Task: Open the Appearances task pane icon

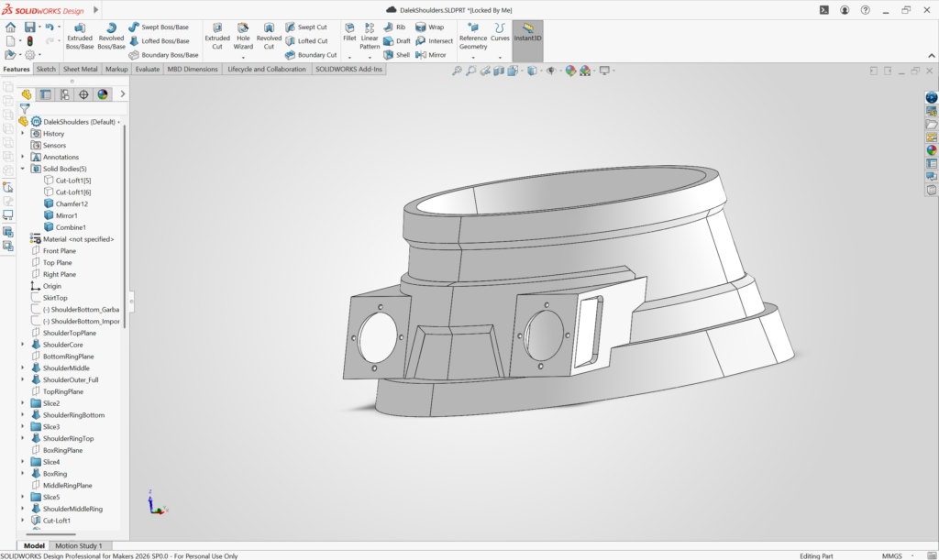Action: click(932, 150)
